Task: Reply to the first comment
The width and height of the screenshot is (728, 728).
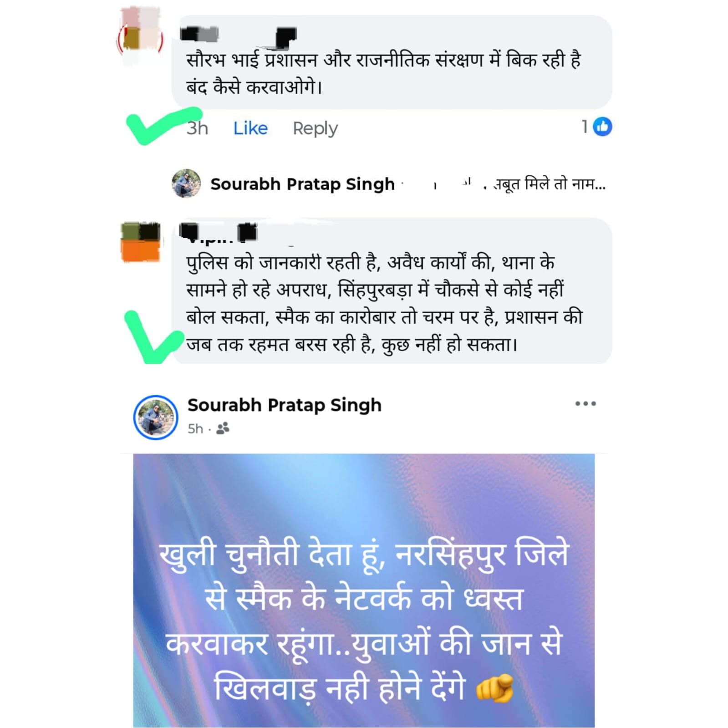Action: coord(315,129)
